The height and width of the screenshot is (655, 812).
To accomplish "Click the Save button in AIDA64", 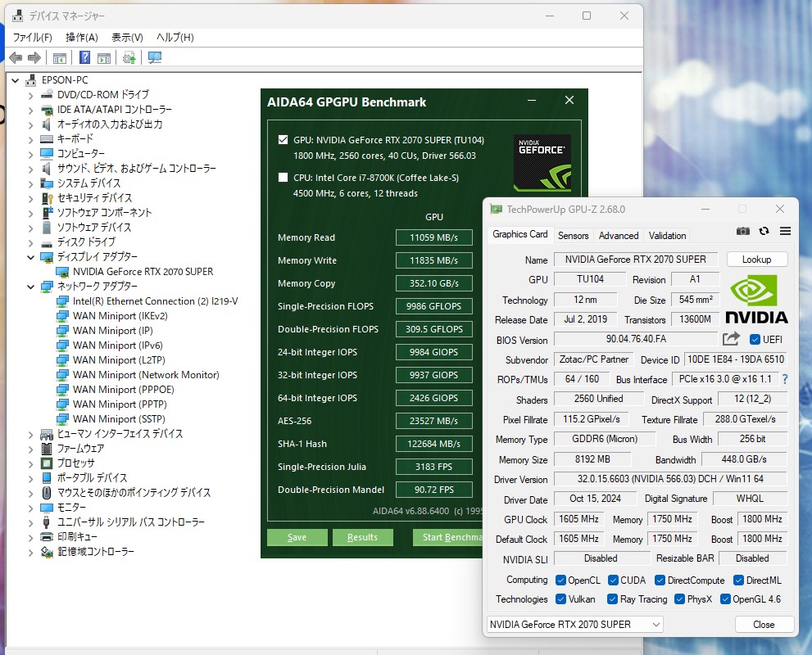I will pos(297,537).
